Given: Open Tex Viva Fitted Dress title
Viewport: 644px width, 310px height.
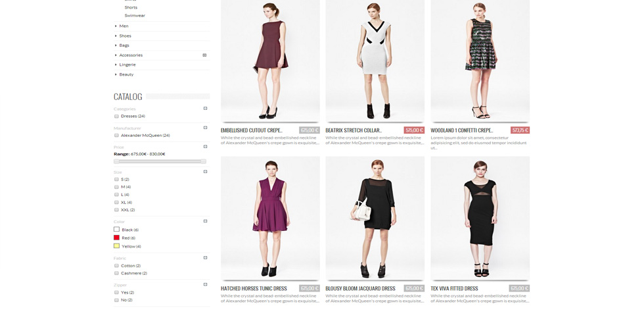Looking at the screenshot, I should click(454, 289).
